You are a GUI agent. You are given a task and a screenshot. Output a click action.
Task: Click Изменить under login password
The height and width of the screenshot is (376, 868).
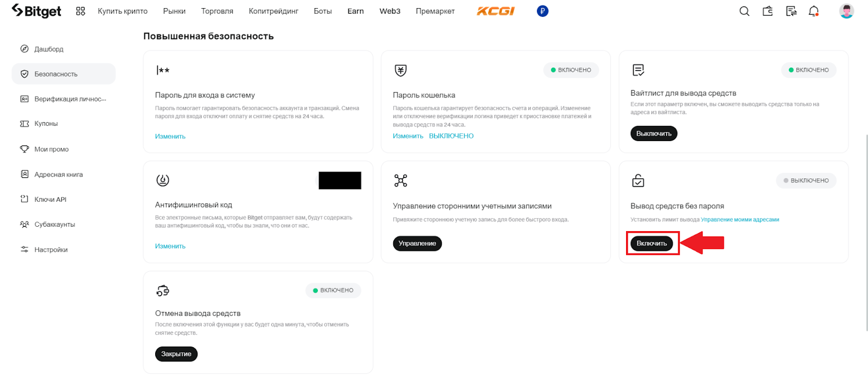pyautogui.click(x=170, y=137)
